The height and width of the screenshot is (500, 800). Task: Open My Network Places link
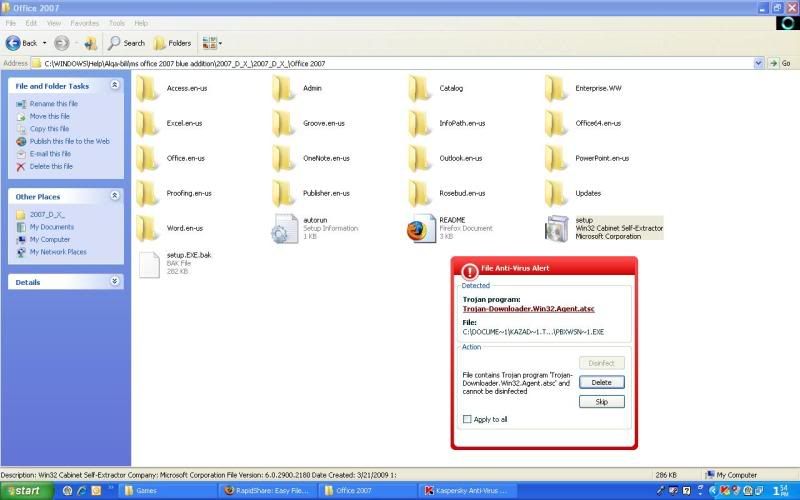click(x=58, y=252)
